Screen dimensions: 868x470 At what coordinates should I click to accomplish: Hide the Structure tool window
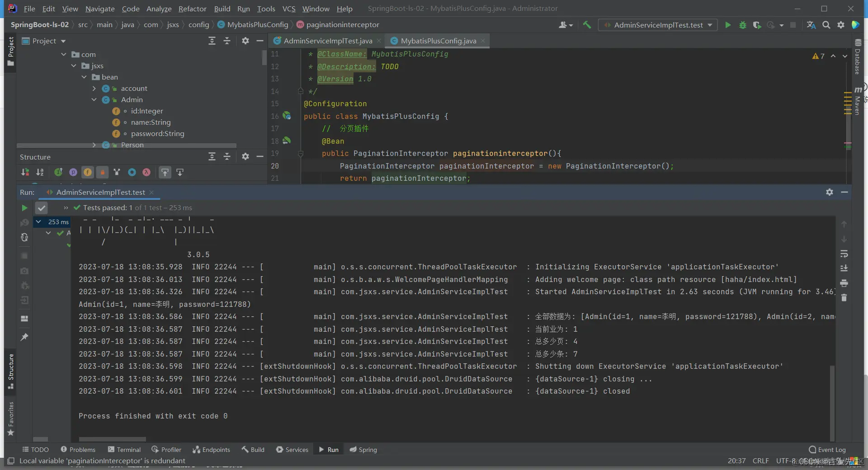260,156
